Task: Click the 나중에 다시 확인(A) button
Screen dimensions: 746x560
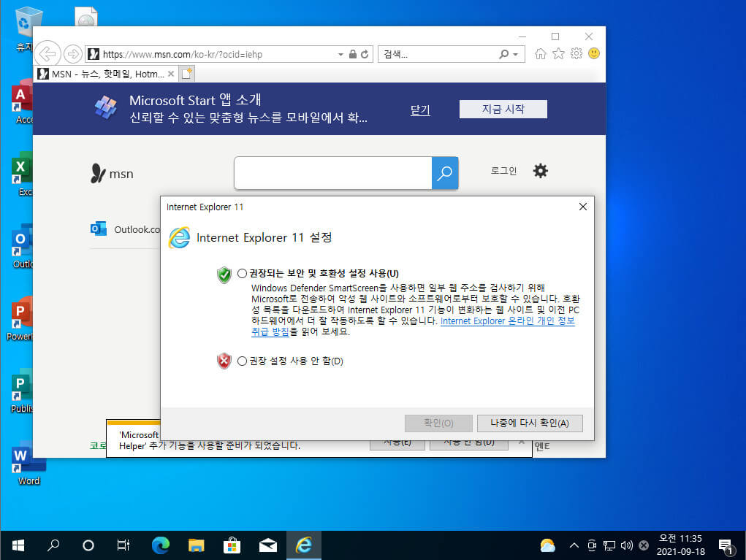Action: (530, 423)
